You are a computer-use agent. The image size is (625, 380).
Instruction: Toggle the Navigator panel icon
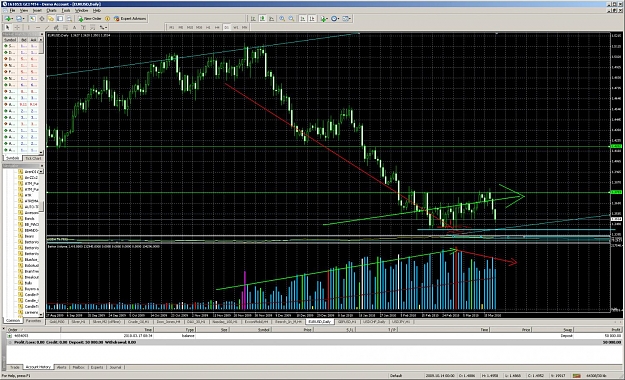51,18
